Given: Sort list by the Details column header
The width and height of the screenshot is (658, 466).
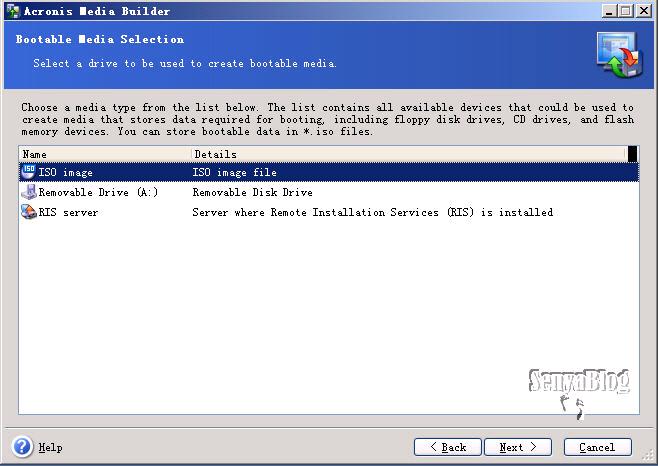Looking at the screenshot, I should (x=409, y=154).
